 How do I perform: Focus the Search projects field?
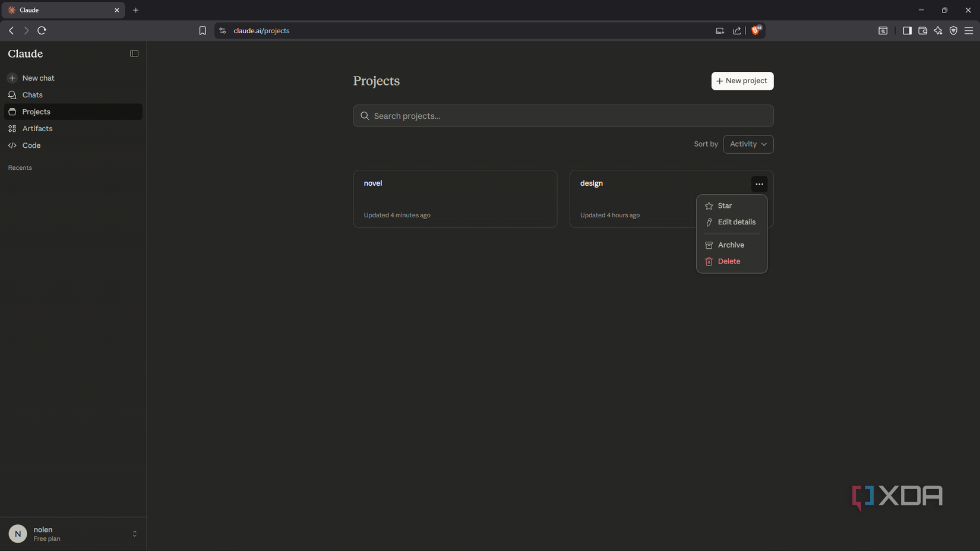[x=563, y=116]
